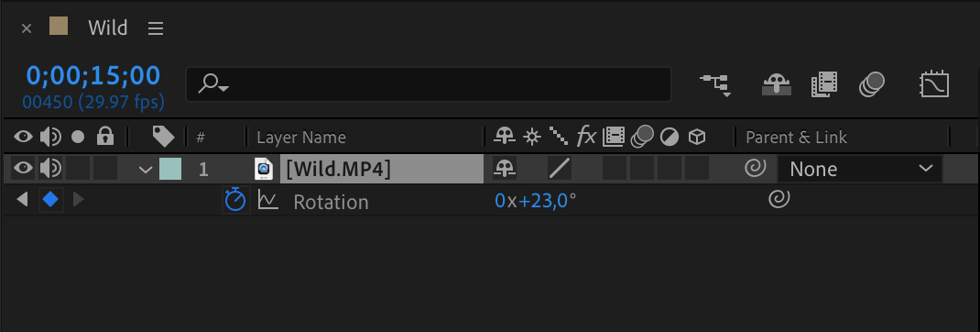Mute Wild.MP4 layer audio
The width and height of the screenshot is (980, 332).
[50, 168]
